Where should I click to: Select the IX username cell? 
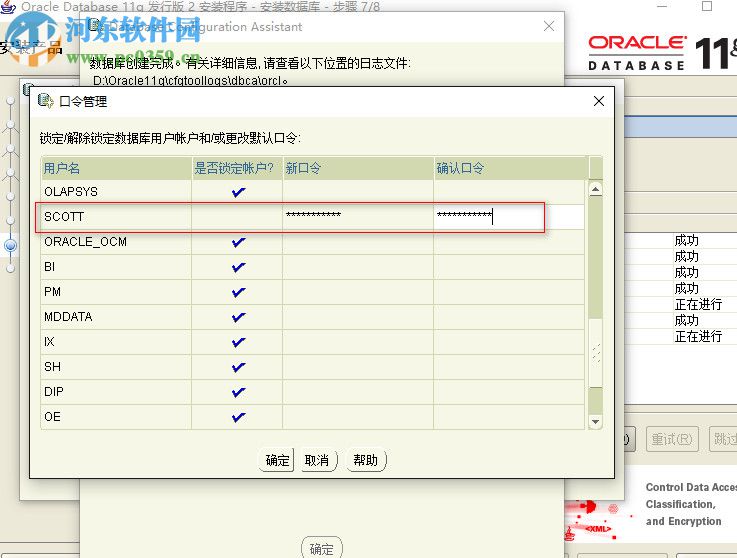pyautogui.click(x=116, y=342)
